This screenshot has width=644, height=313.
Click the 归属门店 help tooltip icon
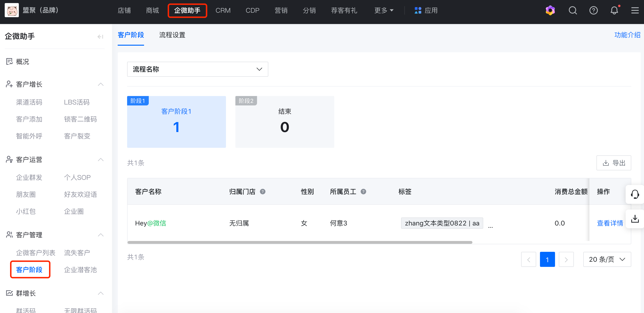[262, 192]
